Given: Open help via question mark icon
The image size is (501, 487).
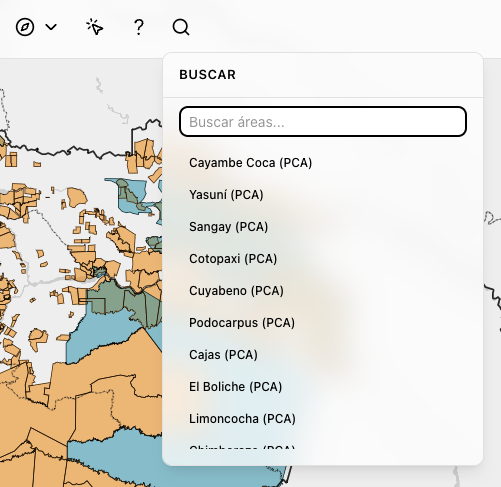Looking at the screenshot, I should 139,27.
